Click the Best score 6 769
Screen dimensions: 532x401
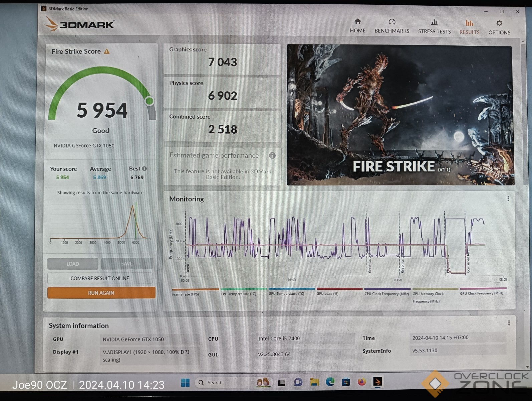point(137,177)
